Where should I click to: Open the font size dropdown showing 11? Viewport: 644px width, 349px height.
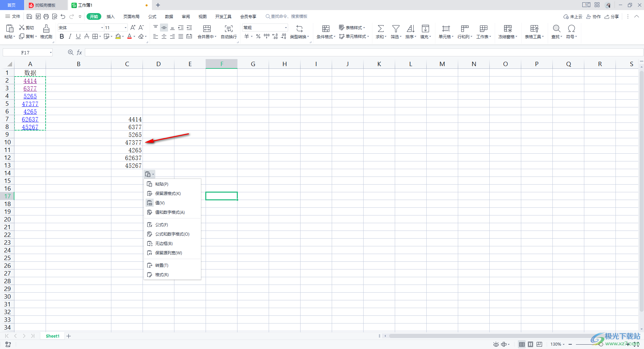coord(126,28)
